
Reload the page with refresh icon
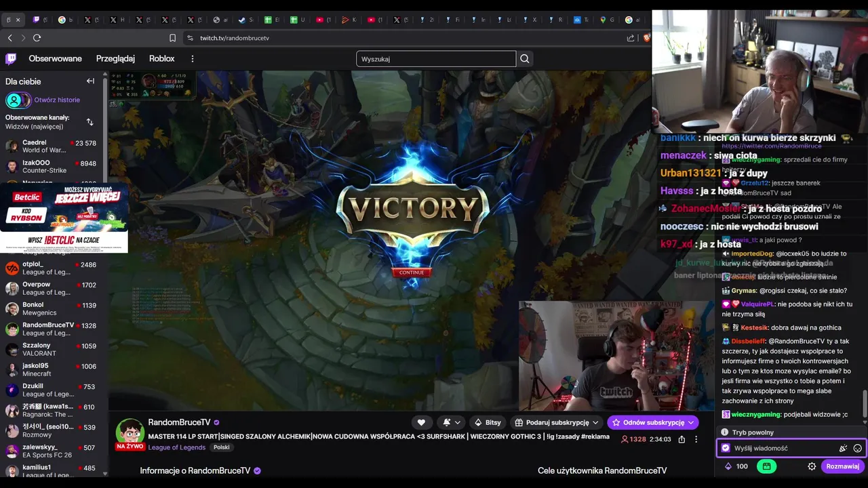coord(37,38)
